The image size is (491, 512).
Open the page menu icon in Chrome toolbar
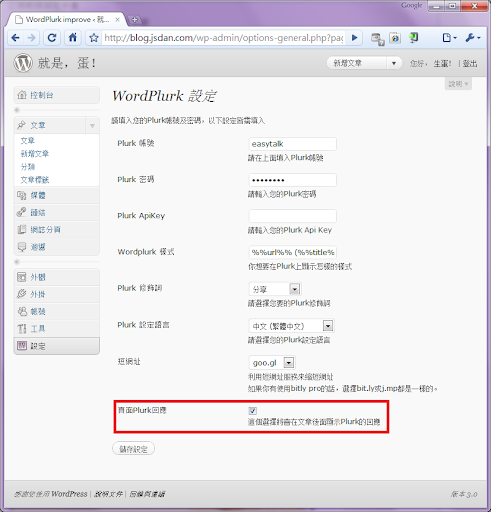click(x=449, y=38)
